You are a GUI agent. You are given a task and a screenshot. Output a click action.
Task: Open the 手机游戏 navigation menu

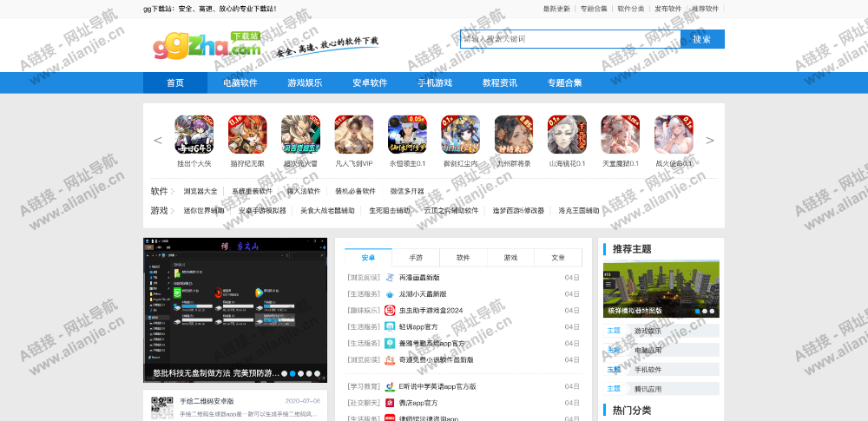coord(435,83)
